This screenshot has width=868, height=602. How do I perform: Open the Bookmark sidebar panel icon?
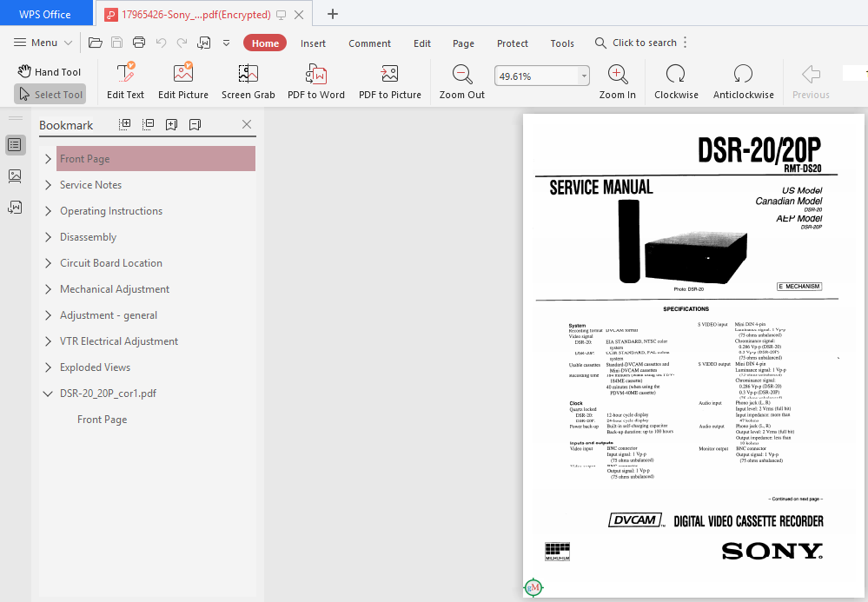click(15, 145)
